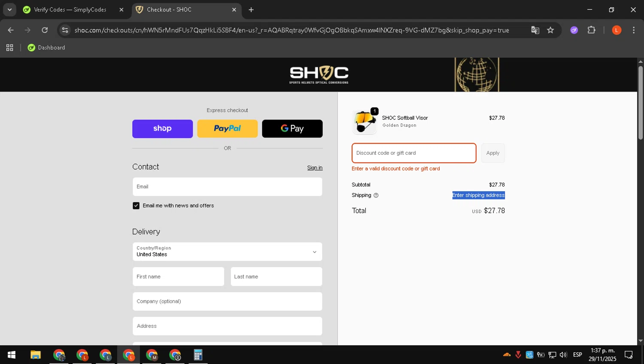
Task: Open the volume speaker tray icon
Action: (x=563, y=355)
